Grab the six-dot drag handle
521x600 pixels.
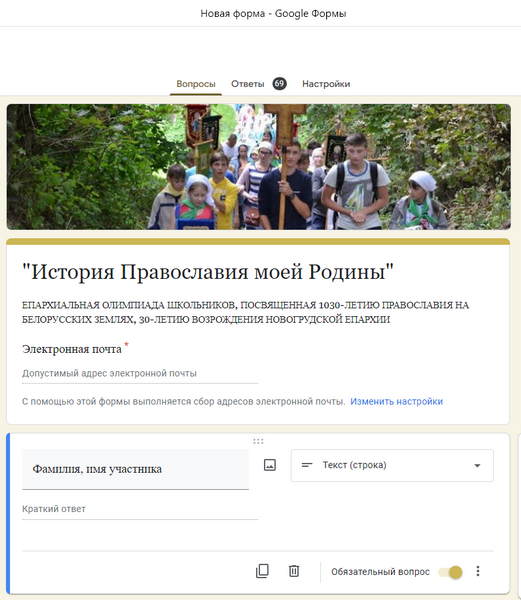pyautogui.click(x=258, y=441)
